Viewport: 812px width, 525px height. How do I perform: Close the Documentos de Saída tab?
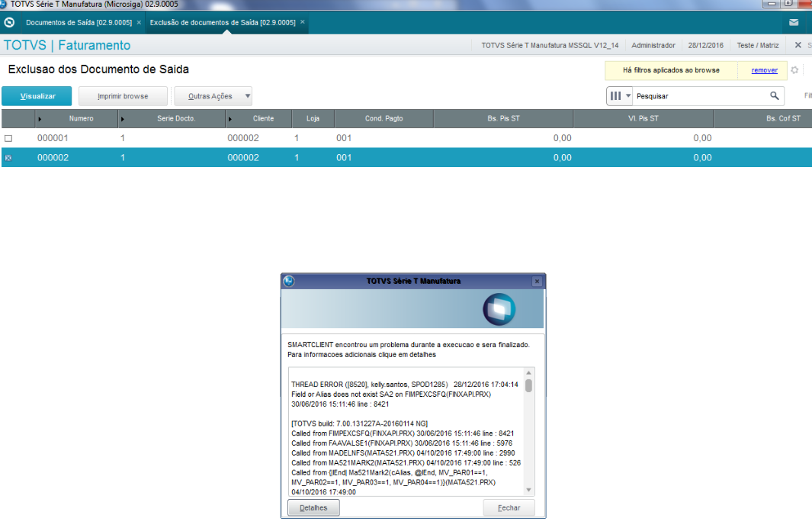(139, 22)
